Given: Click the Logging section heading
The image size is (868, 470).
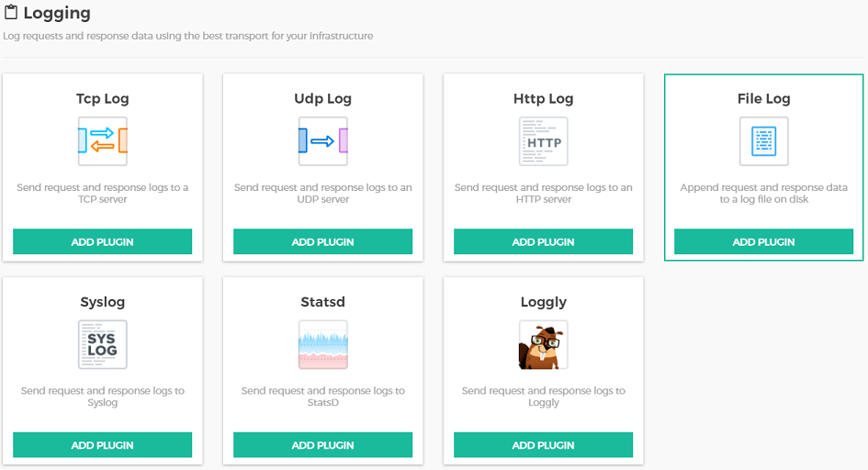Looking at the screenshot, I should 57,14.
